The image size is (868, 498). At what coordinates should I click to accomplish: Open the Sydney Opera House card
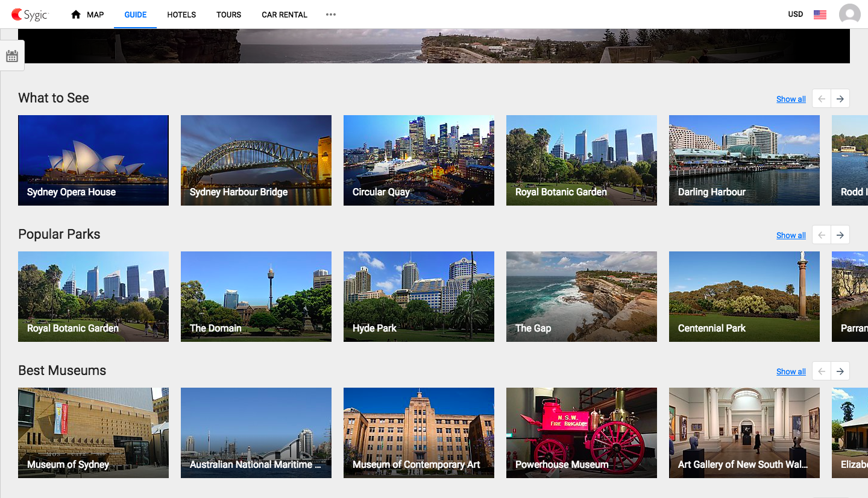tap(93, 160)
